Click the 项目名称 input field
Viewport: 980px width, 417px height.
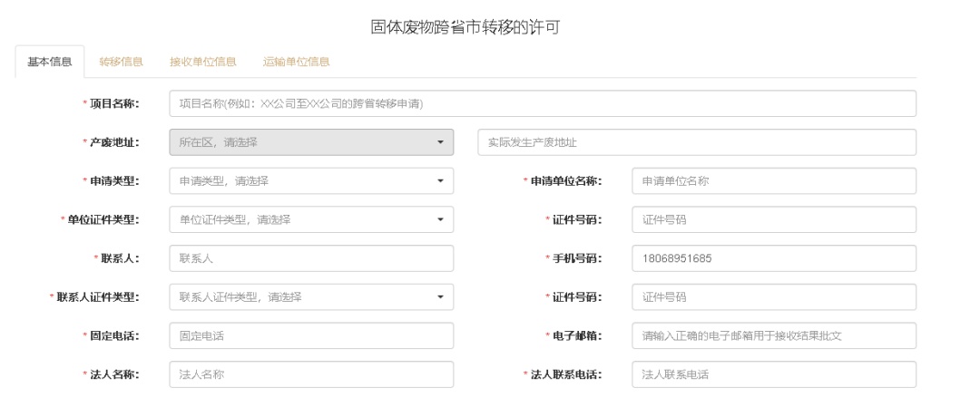543,103
